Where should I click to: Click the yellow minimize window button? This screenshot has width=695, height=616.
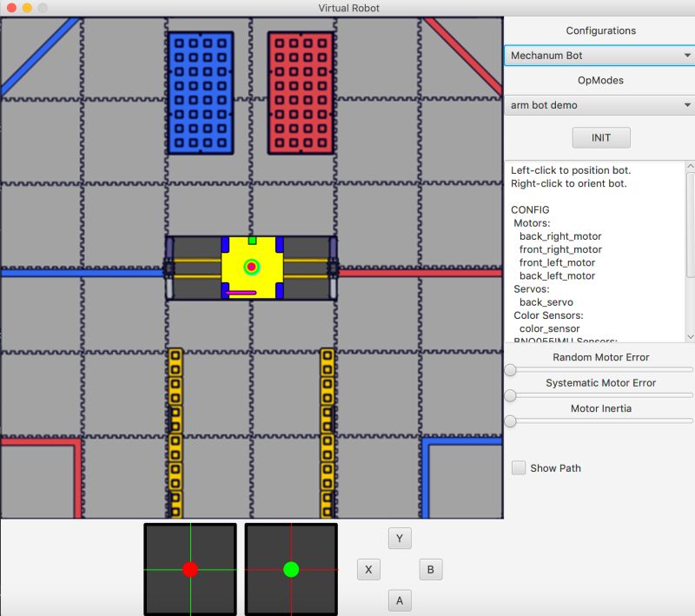point(27,8)
